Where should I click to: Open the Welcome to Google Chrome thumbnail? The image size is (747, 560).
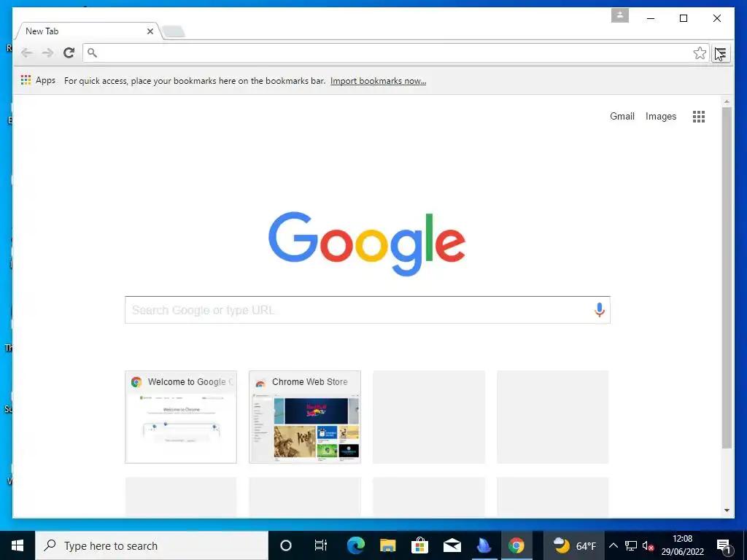pos(181,416)
